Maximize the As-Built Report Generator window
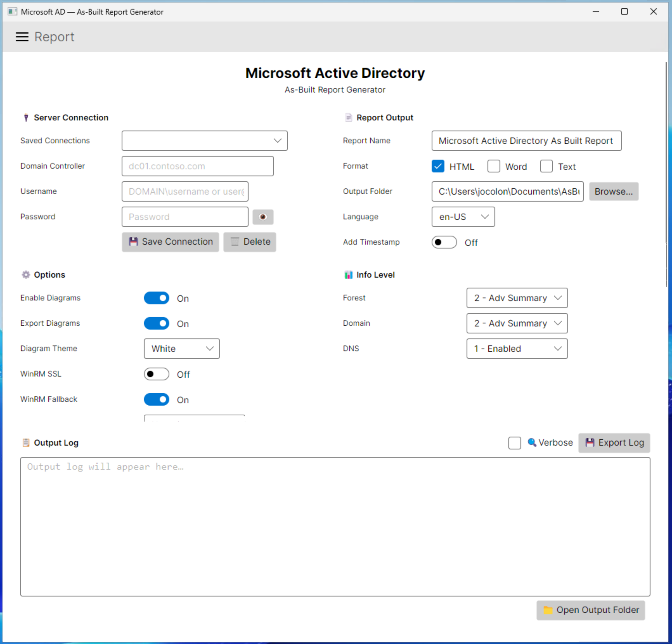 [x=624, y=12]
